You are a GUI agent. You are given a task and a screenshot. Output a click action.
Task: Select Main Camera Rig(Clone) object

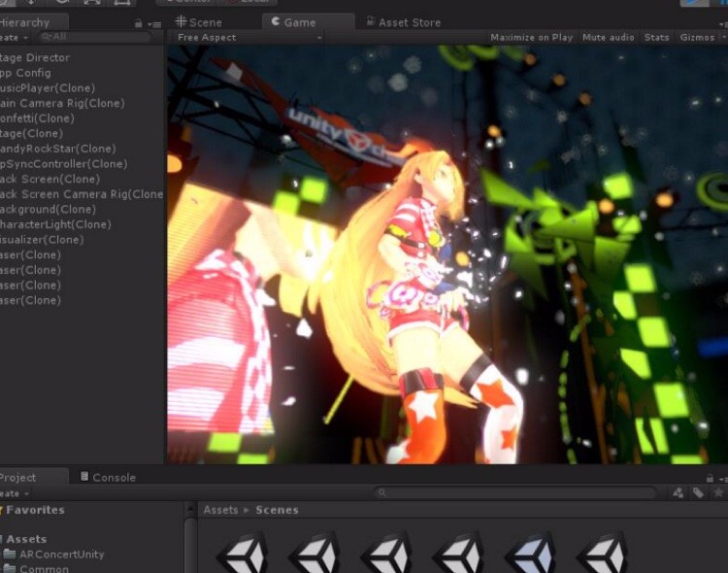[62, 103]
